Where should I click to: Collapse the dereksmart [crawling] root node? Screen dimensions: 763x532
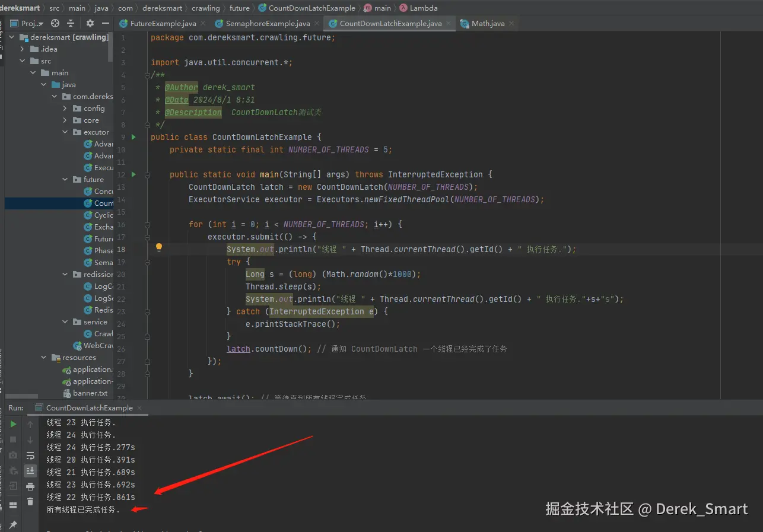12,37
